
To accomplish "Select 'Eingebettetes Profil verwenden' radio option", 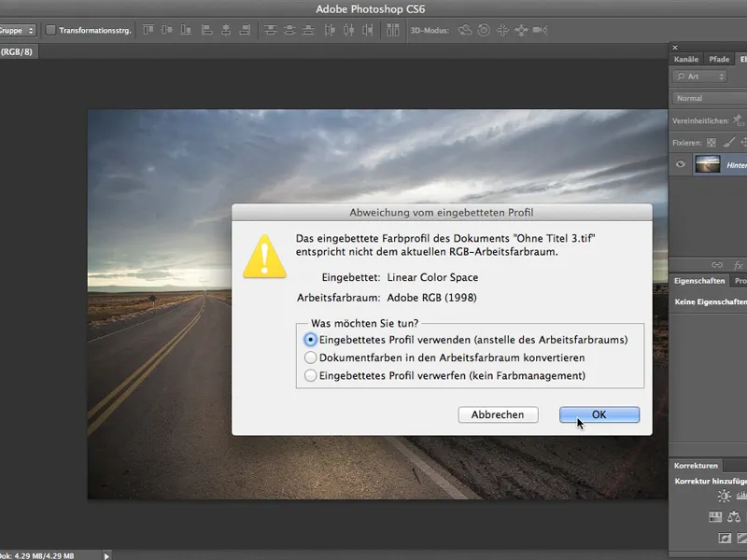I will (x=310, y=340).
